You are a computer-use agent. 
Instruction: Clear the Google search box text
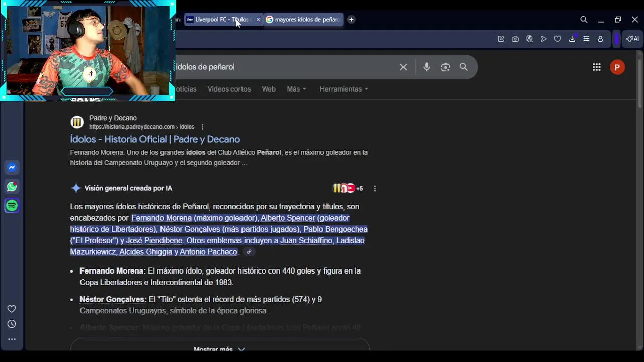pos(403,67)
